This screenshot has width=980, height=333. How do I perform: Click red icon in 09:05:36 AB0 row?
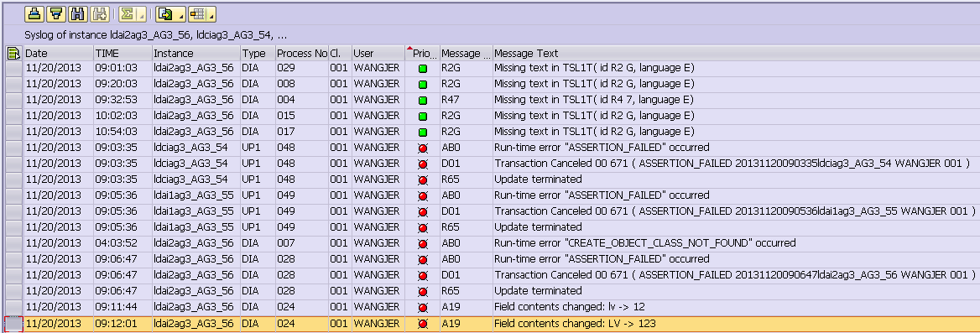pos(423,195)
